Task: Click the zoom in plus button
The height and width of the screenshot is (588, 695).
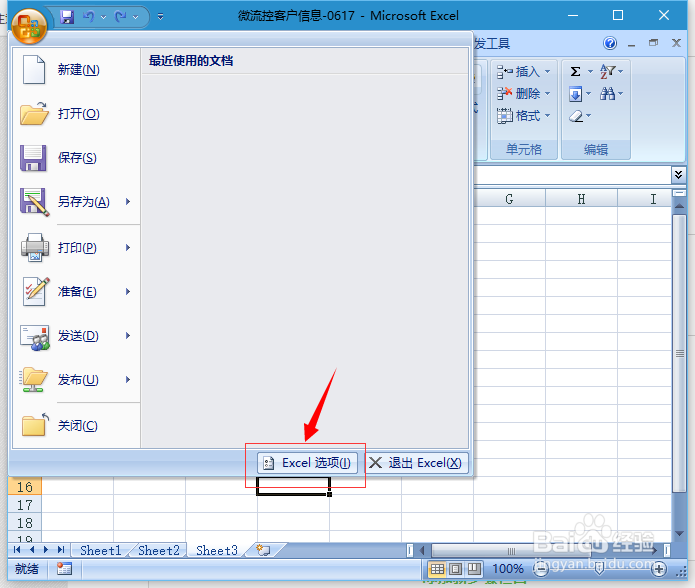Action: tap(659, 569)
